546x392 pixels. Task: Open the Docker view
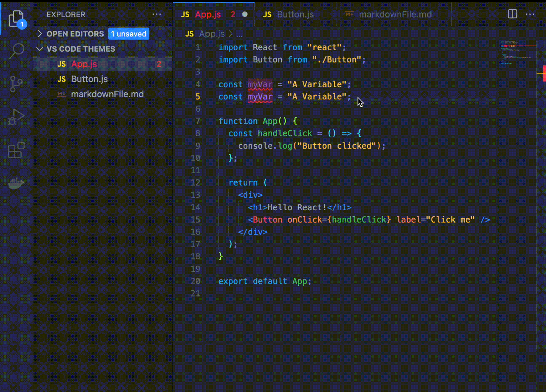16,184
